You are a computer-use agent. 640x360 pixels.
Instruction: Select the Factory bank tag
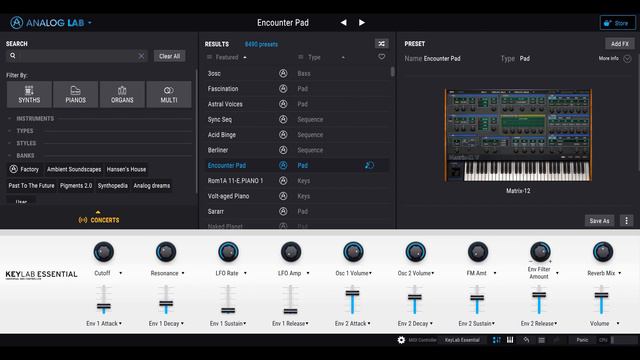pos(24,169)
